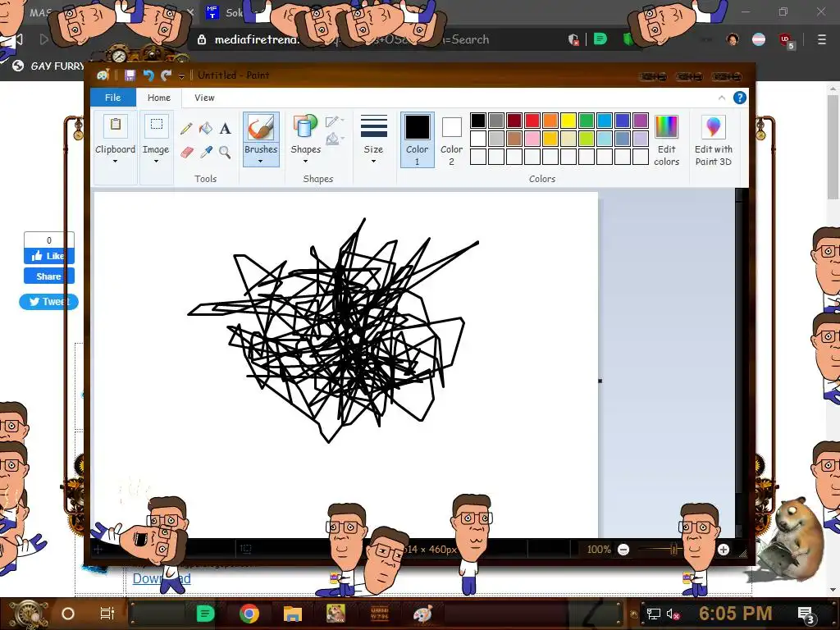Open the Size line thickness dropdown
This screenshot has width=840, height=630.
pyautogui.click(x=373, y=139)
